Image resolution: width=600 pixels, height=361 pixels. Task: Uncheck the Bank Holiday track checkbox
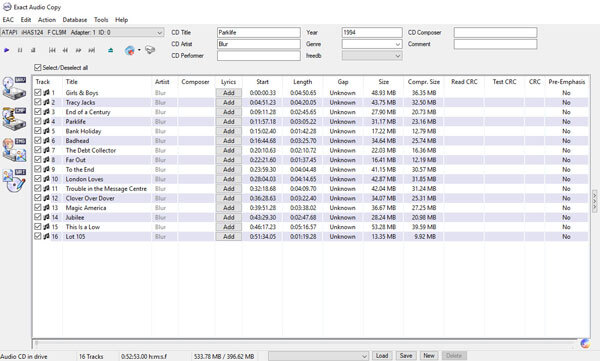click(38, 131)
